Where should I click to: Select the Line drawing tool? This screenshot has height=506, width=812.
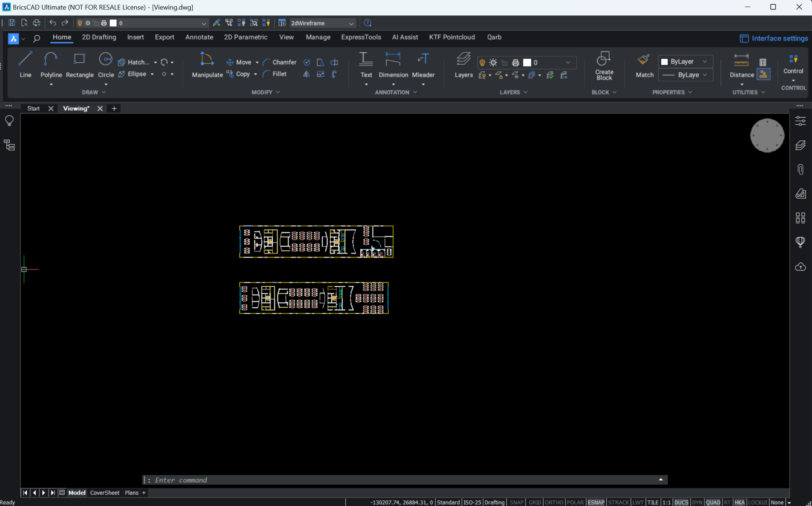25,65
